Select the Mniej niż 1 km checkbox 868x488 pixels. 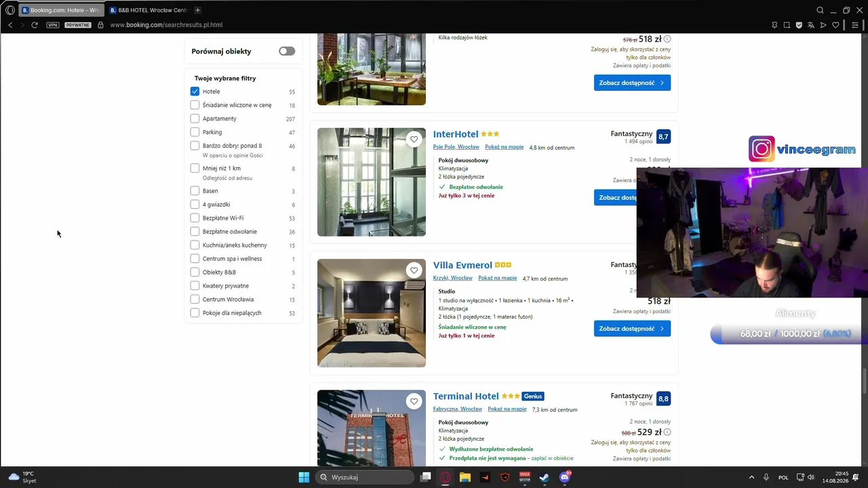(x=195, y=168)
